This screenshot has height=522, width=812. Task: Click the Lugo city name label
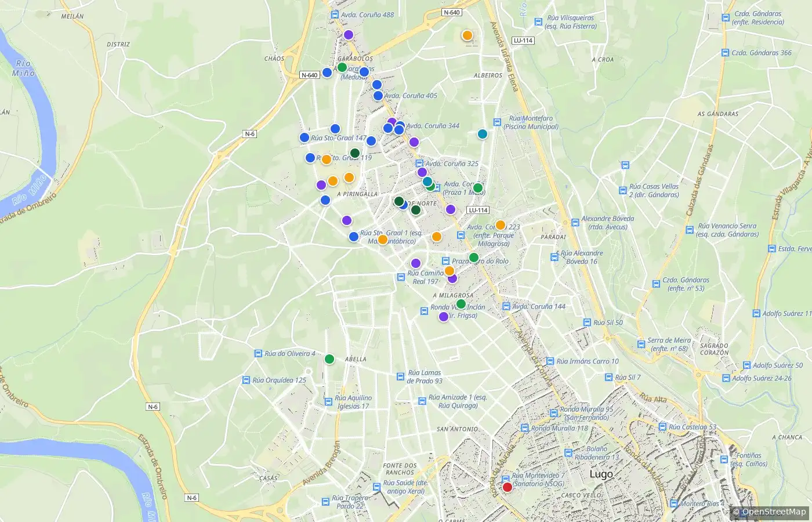tap(601, 474)
